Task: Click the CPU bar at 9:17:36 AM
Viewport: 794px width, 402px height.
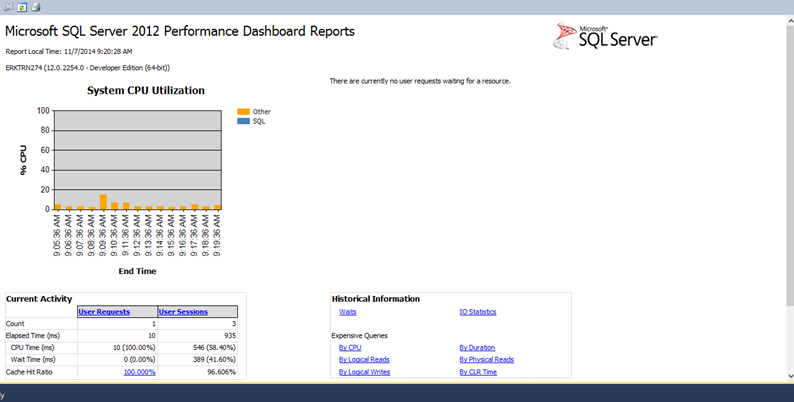Action: pyautogui.click(x=195, y=207)
